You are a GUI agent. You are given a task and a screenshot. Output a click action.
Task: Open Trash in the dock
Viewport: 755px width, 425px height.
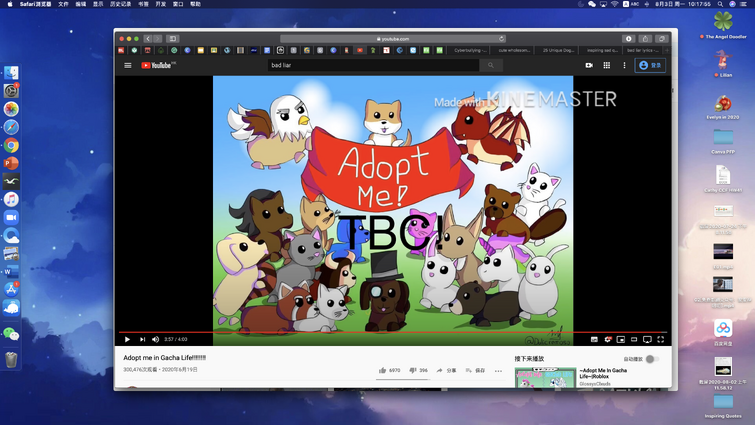pos(11,360)
